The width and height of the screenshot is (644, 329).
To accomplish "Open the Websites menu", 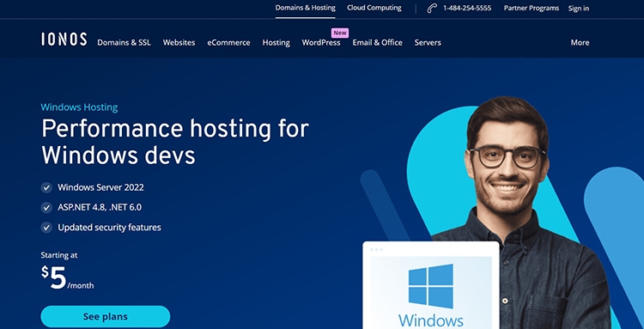I will (x=179, y=43).
